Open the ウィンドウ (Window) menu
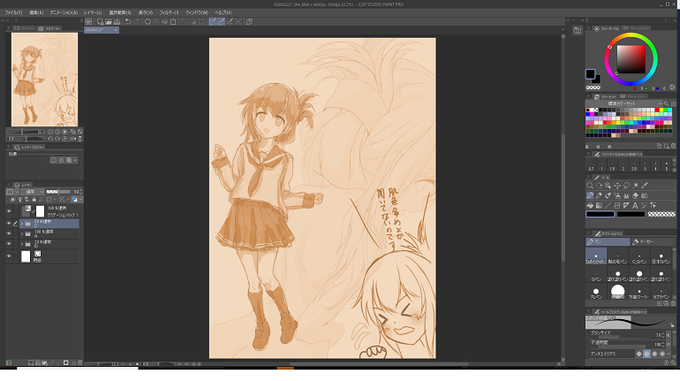This screenshot has width=680, height=381. pyautogui.click(x=196, y=13)
